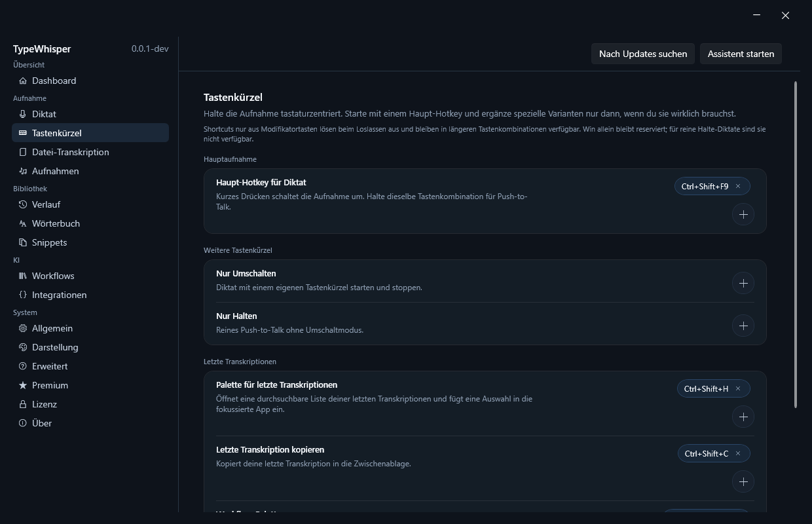This screenshot has width=812, height=524.
Task: Open Integrationen curly braces icon
Action: coord(23,295)
